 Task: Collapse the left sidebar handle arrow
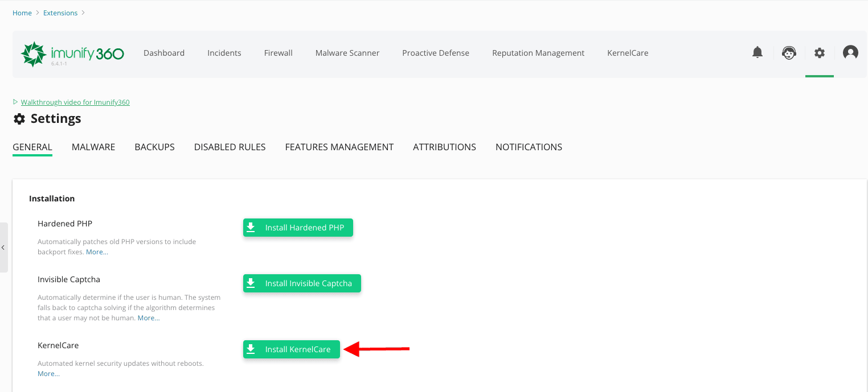coord(3,247)
